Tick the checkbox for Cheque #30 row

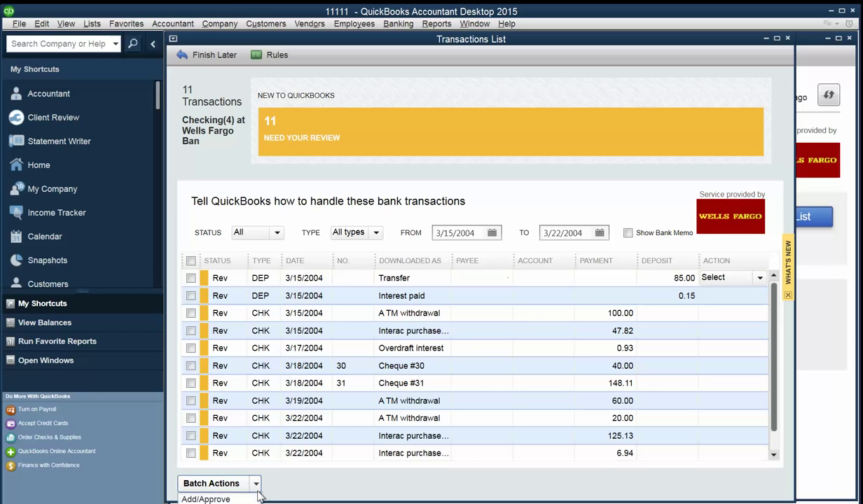(x=191, y=365)
